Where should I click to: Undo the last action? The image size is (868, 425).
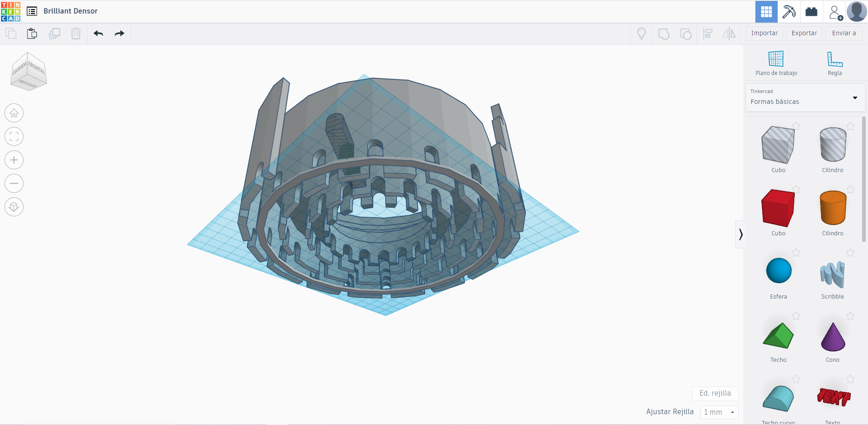tap(99, 33)
